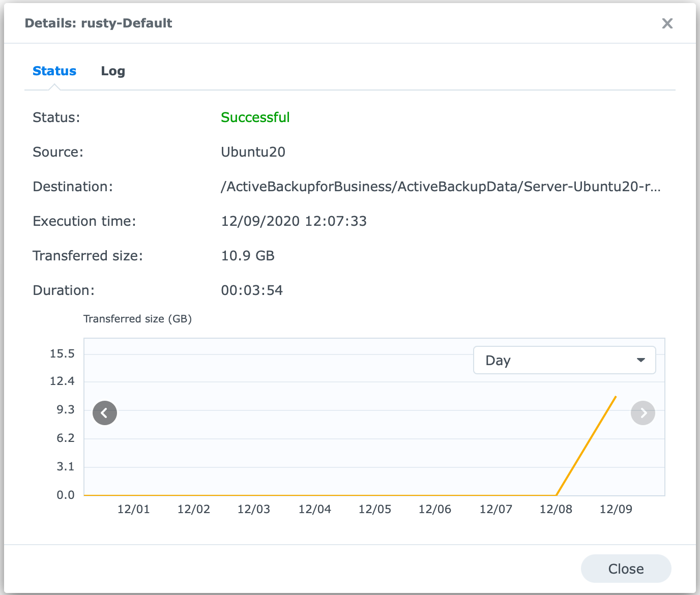Click the 12.4 y-axis label
This screenshot has height=595, width=700.
[62, 381]
